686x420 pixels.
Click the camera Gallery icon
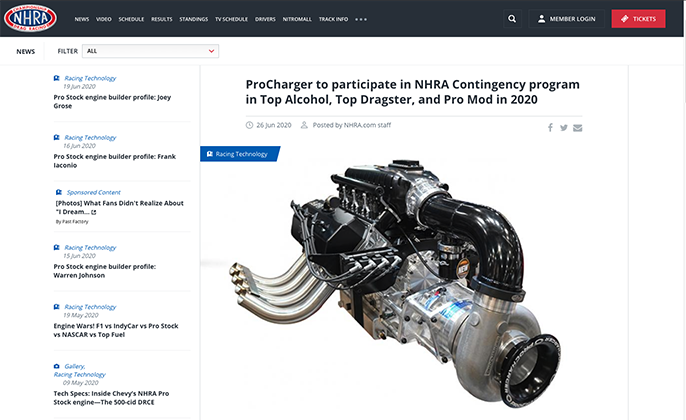pyautogui.click(x=56, y=366)
